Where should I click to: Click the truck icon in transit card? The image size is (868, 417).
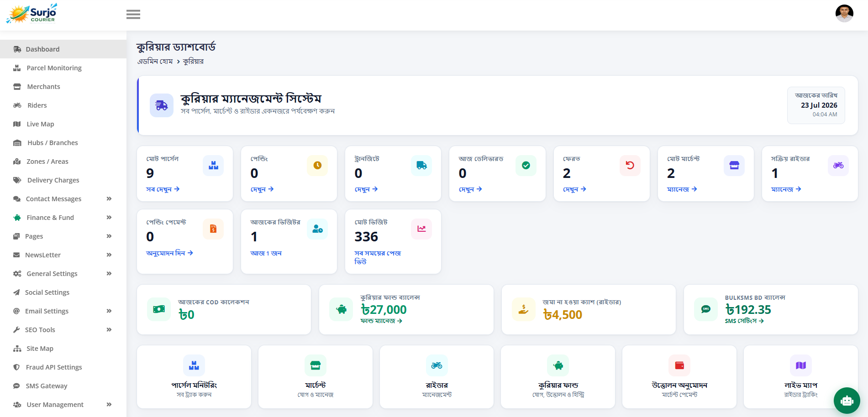(422, 165)
